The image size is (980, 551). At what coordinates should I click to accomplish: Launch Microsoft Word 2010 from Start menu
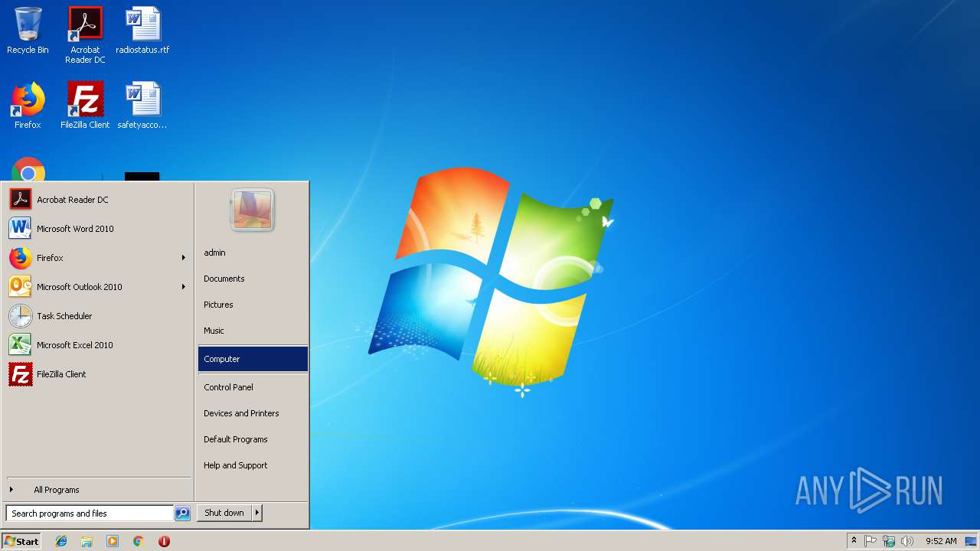[x=97, y=229]
